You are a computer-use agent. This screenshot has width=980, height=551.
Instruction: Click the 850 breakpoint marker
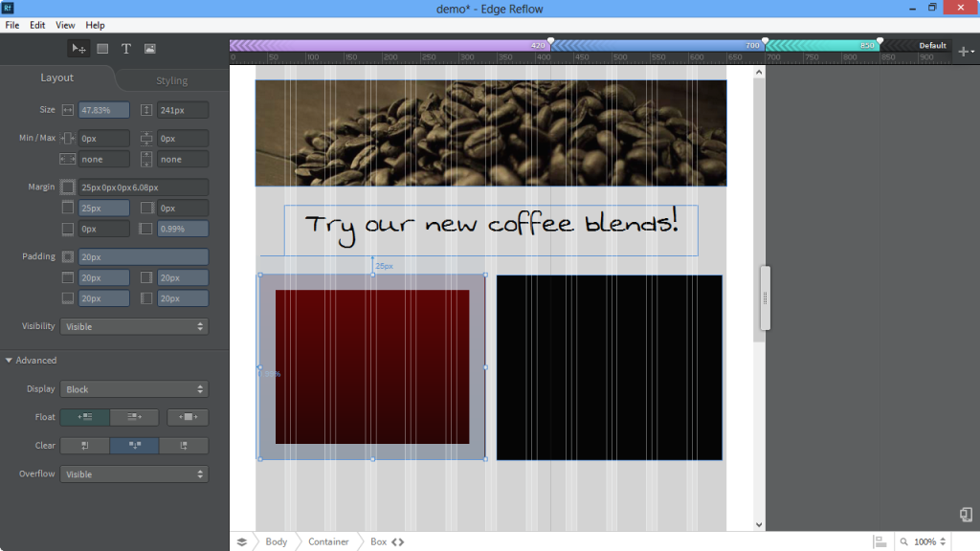(x=880, y=42)
